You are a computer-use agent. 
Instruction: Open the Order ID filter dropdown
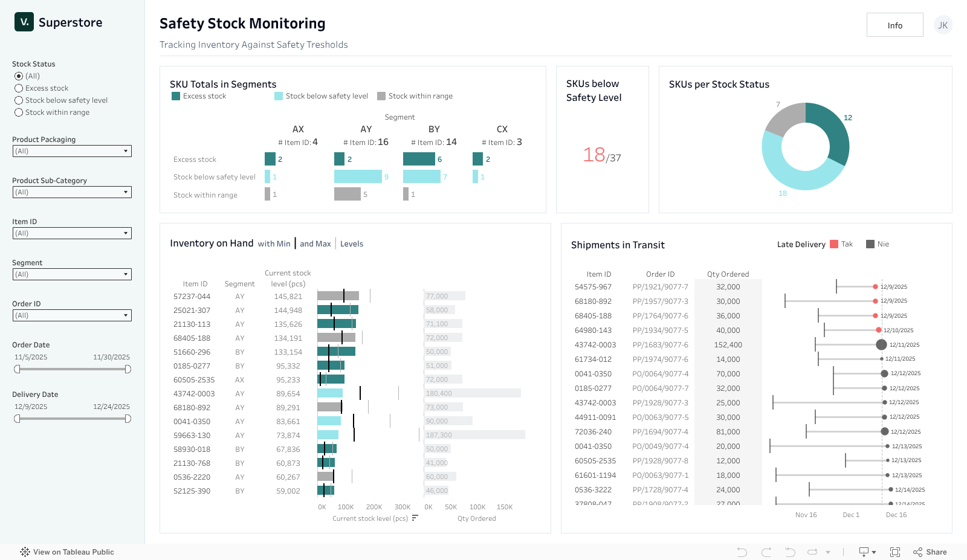(x=72, y=315)
